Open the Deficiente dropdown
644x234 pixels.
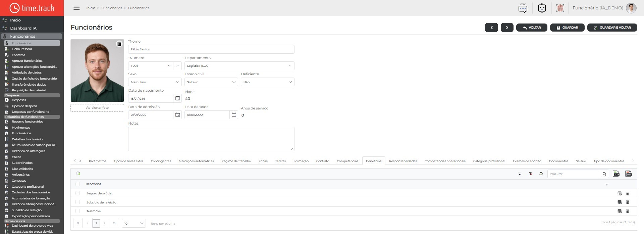(268, 82)
